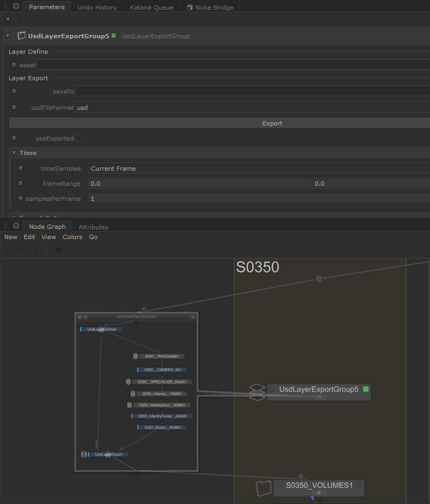Open the Colors menu in the Node Graph
430x504 pixels.
72,237
